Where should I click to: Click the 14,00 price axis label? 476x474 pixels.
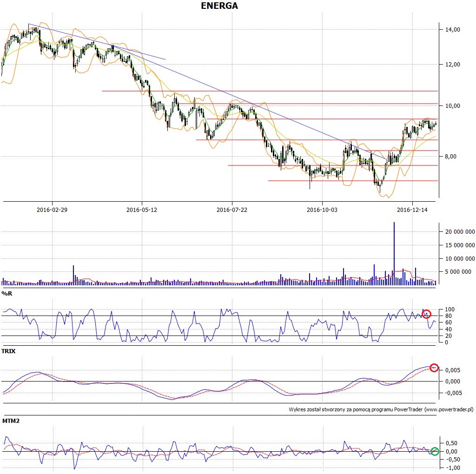point(453,29)
